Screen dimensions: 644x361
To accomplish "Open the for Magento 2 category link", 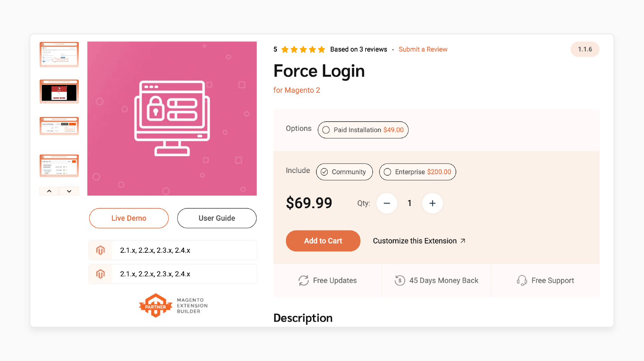I will coord(297,90).
